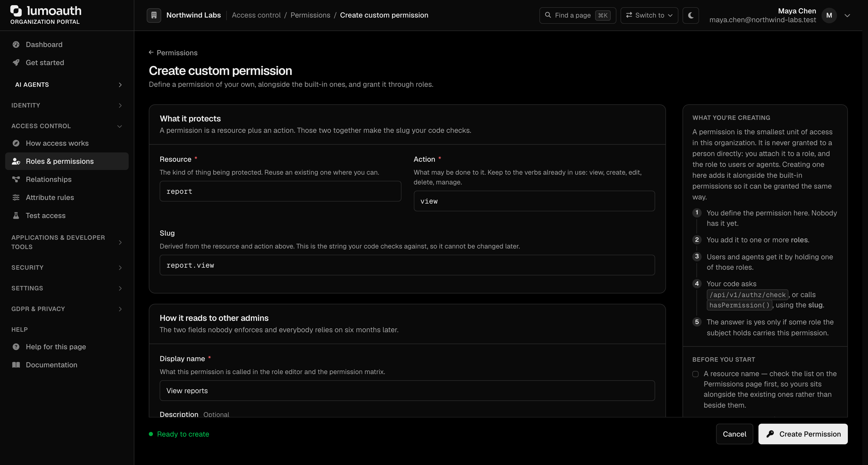
Task: Open the Documentation link
Action: click(x=67, y=365)
